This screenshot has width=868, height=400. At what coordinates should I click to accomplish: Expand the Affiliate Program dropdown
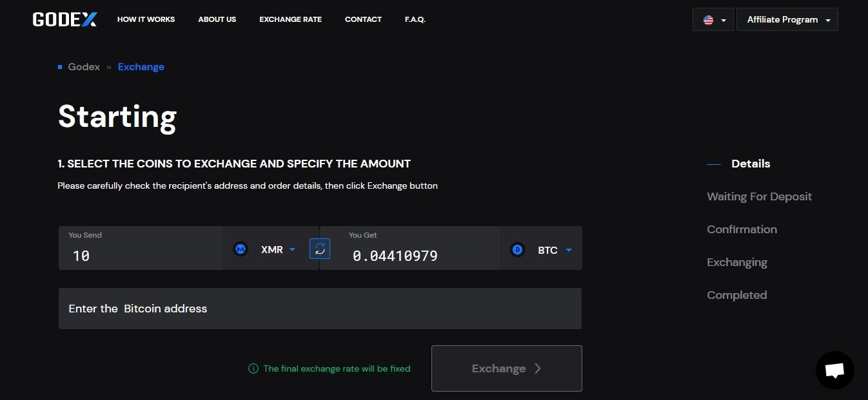coord(787,19)
